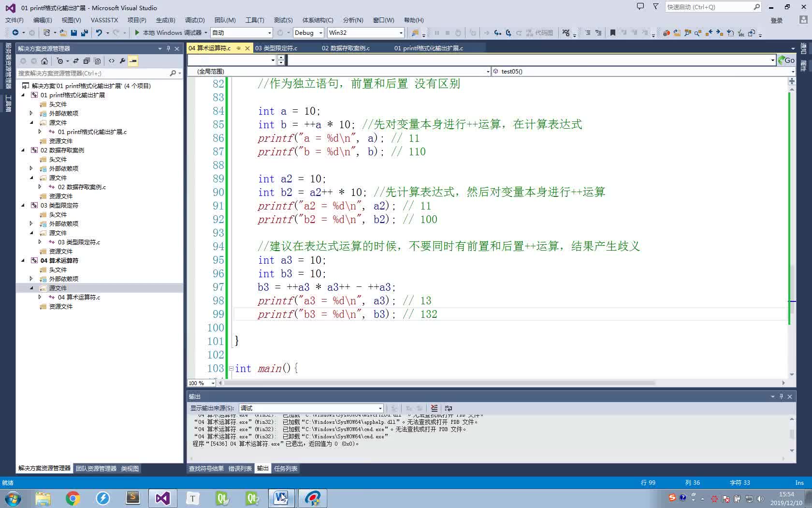The width and height of the screenshot is (812, 508).
Task: Click the Windows Start button
Action: [x=13, y=498]
